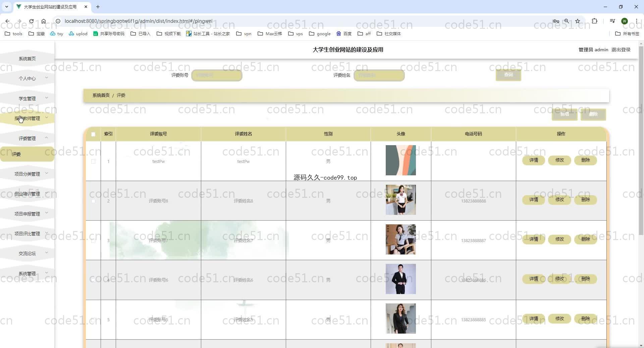This screenshot has width=644, height=348.
Task: Check the checkbox for row testPw
Action: (x=93, y=161)
